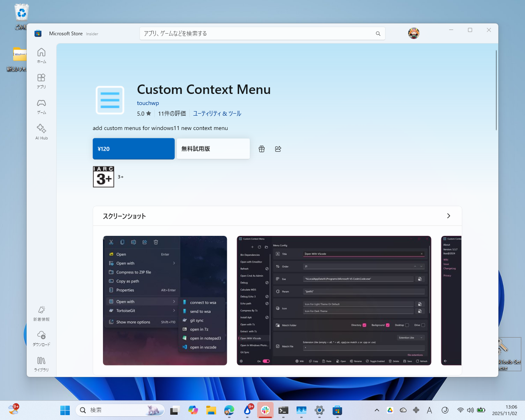This screenshot has height=420, width=525.
Task: Open the volume control in the tray
Action: click(470, 410)
